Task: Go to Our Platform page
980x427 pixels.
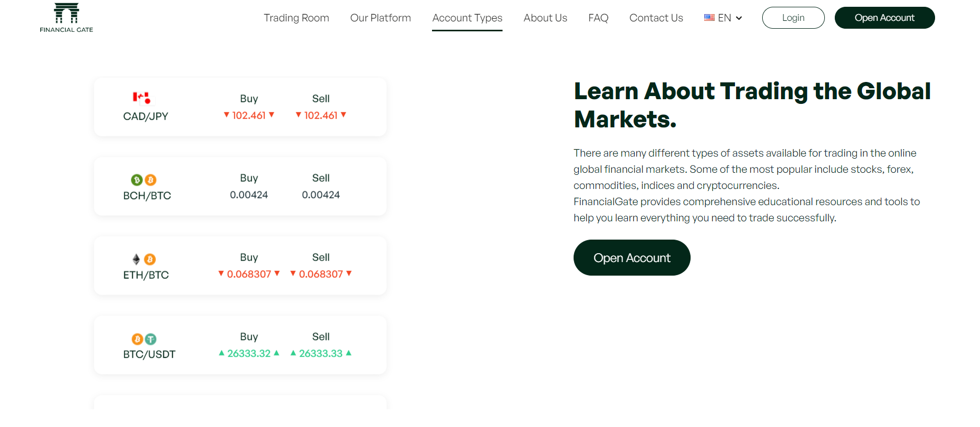Action: coord(380,18)
